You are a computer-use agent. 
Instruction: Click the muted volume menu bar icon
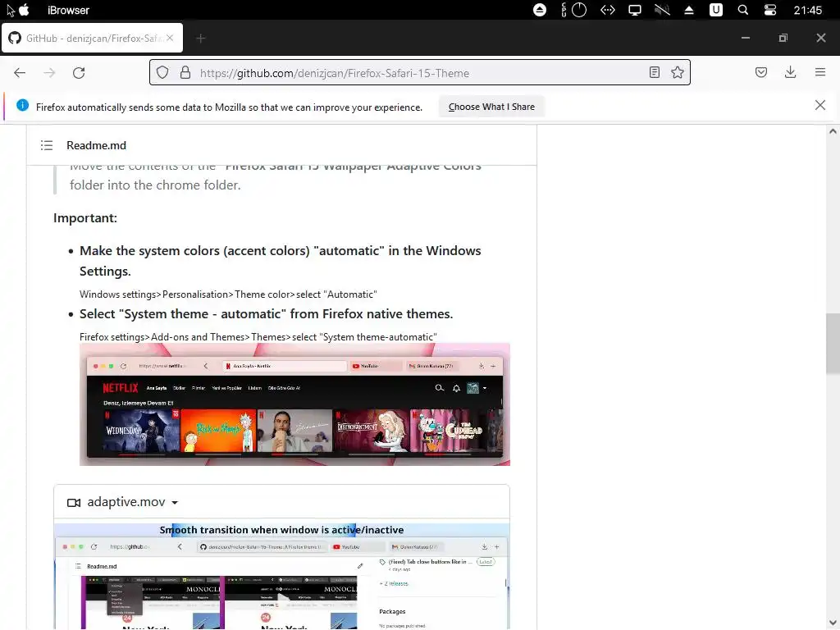[x=662, y=10]
